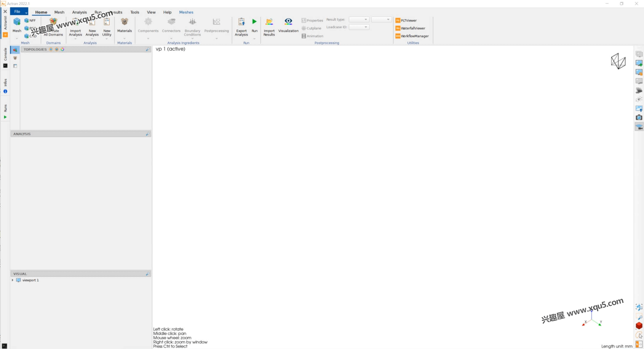The height and width of the screenshot is (349, 644).
Task: Click the add-viewport icon with green plus
Action: pyautogui.click(x=639, y=63)
